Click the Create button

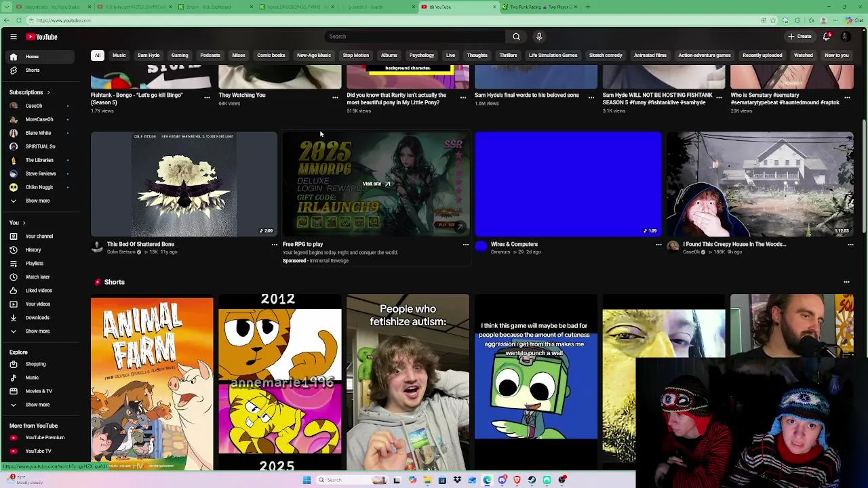[800, 37]
